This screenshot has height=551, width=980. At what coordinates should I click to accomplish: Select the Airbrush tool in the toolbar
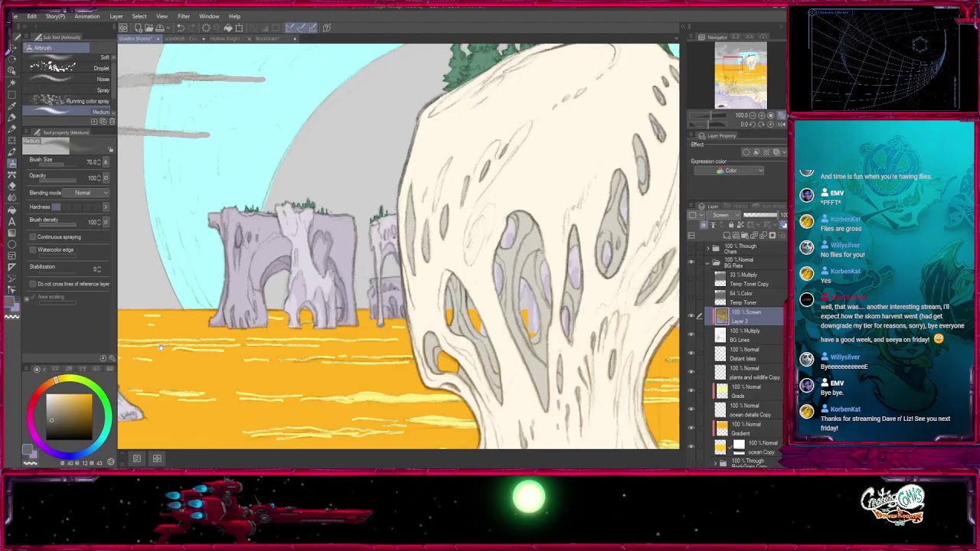coord(12,163)
